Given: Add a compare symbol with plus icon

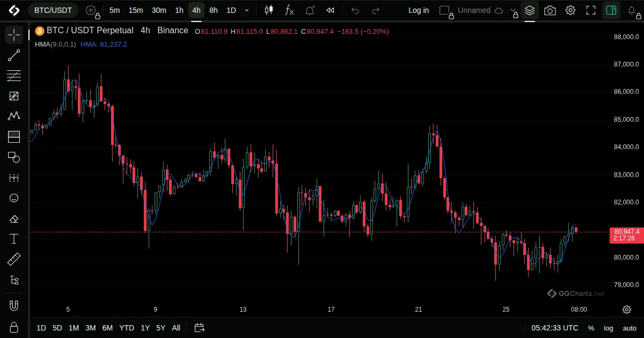Looking at the screenshot, I should tap(91, 10).
